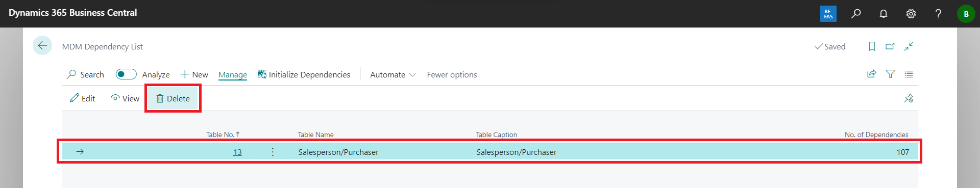980x188 pixels.
Task: Open the settings gear
Action: coord(911,14)
